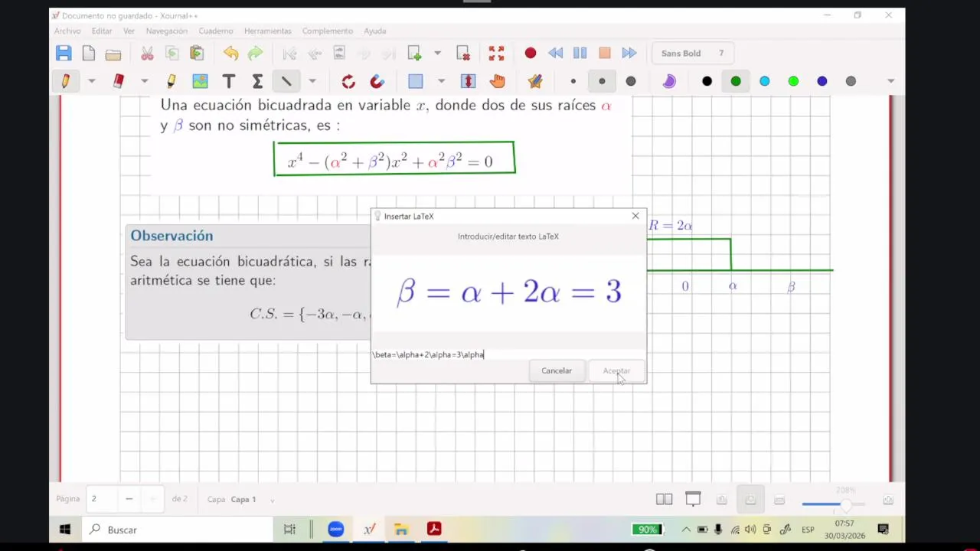Viewport: 980px width, 551px height.
Task: Choose the black color swatch
Action: click(707, 81)
